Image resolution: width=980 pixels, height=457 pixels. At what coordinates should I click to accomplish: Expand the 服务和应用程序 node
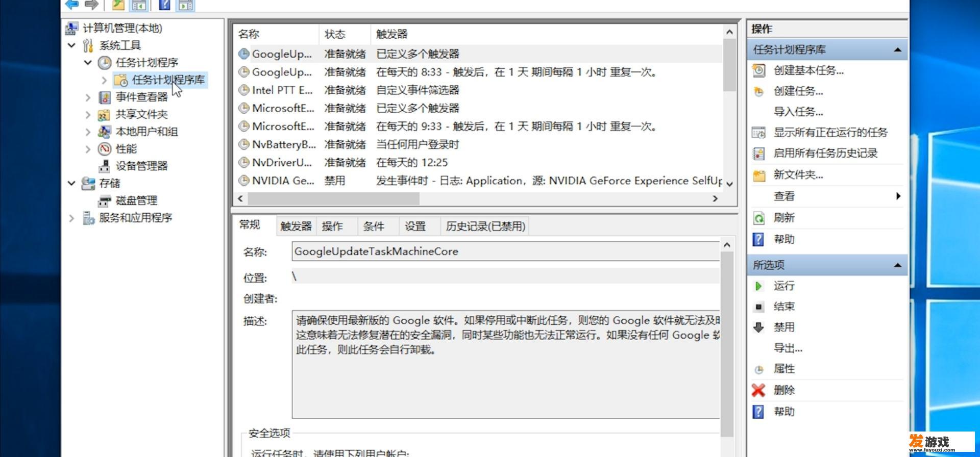[x=71, y=218]
